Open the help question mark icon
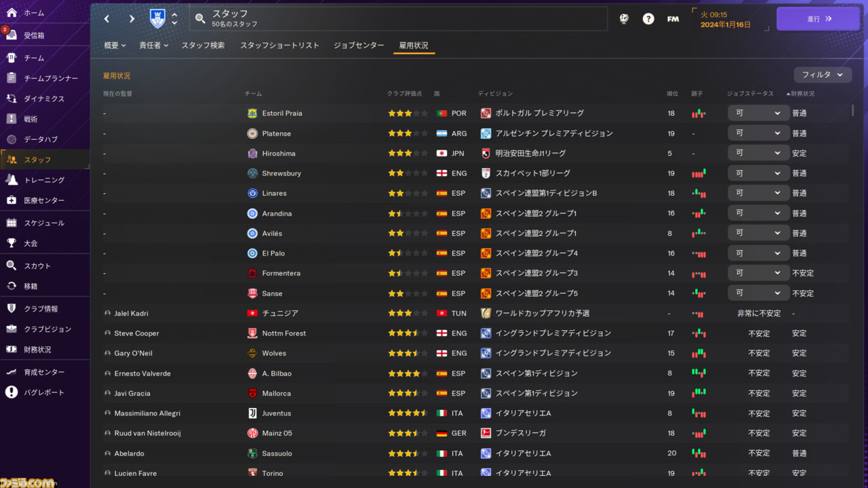Image resolution: width=868 pixels, height=488 pixels. click(648, 19)
